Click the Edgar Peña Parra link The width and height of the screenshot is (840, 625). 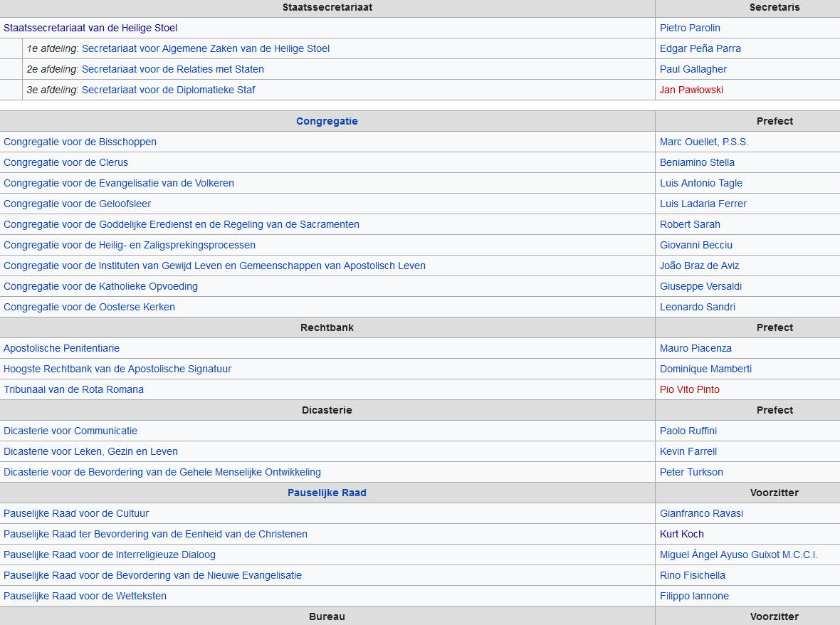click(700, 48)
